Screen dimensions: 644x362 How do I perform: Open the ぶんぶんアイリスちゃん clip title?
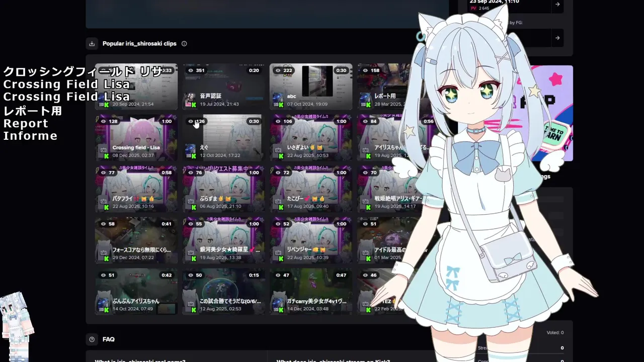click(x=136, y=301)
